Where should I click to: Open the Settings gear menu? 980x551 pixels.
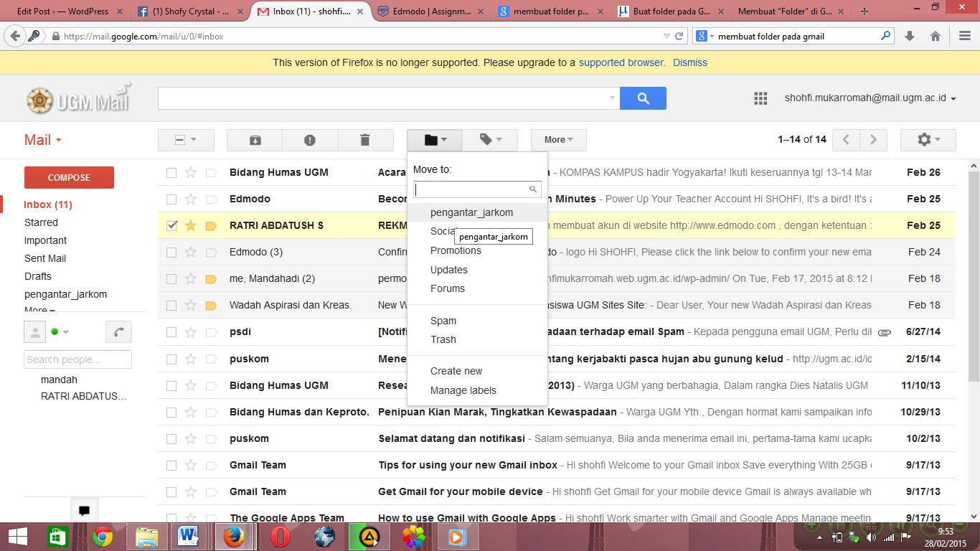point(928,140)
